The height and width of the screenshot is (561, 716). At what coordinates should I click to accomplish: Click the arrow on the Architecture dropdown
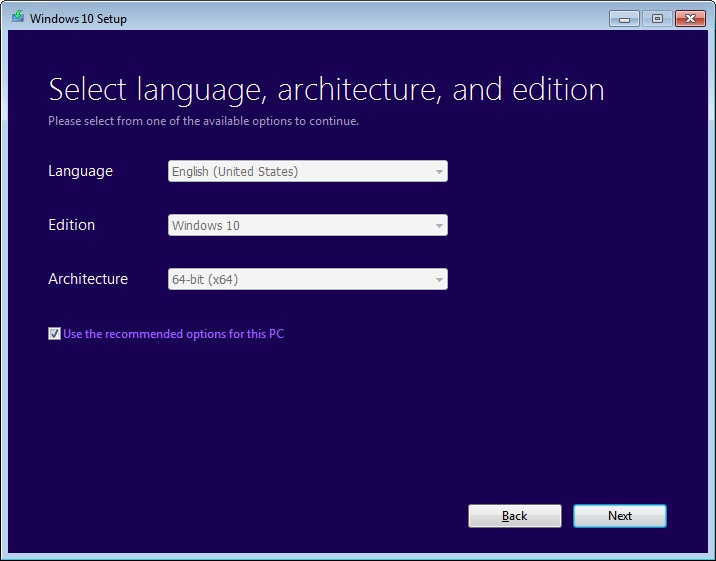point(439,280)
